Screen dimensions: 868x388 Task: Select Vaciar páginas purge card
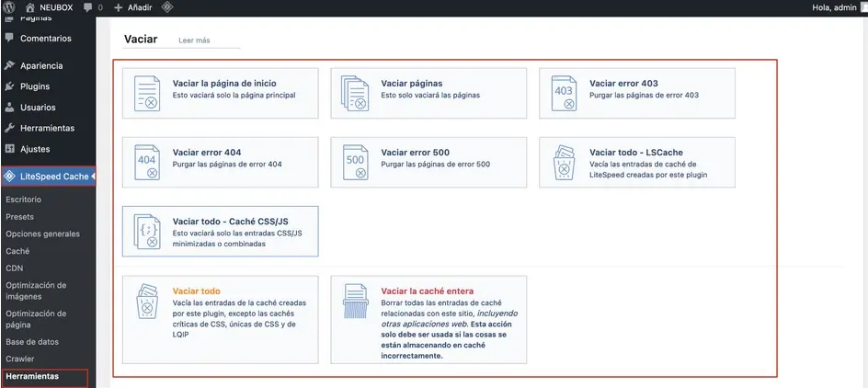pos(428,93)
